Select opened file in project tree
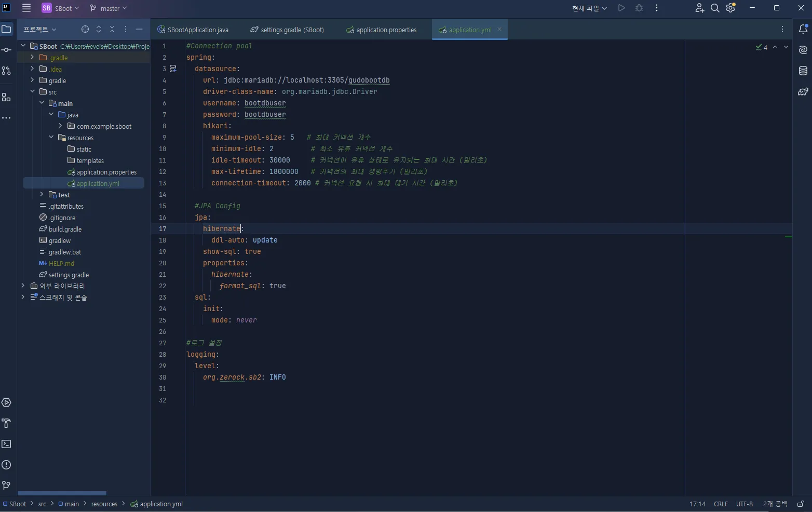 pos(85,29)
